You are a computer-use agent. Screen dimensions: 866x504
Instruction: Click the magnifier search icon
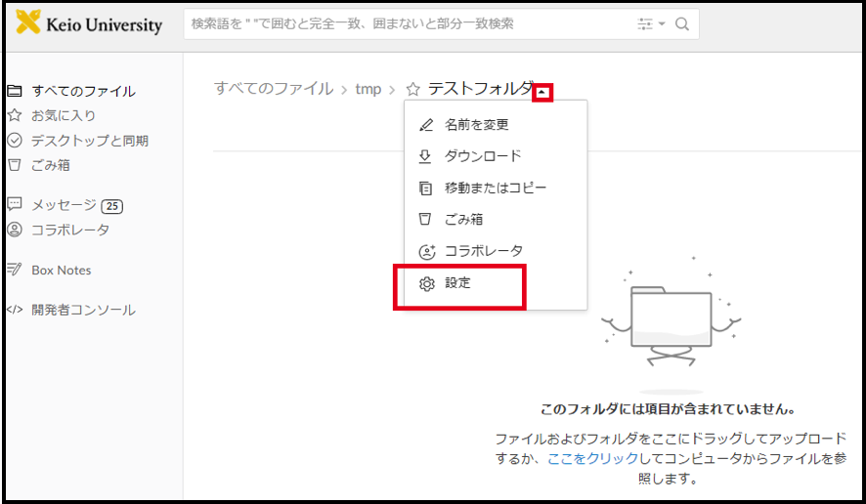click(681, 24)
